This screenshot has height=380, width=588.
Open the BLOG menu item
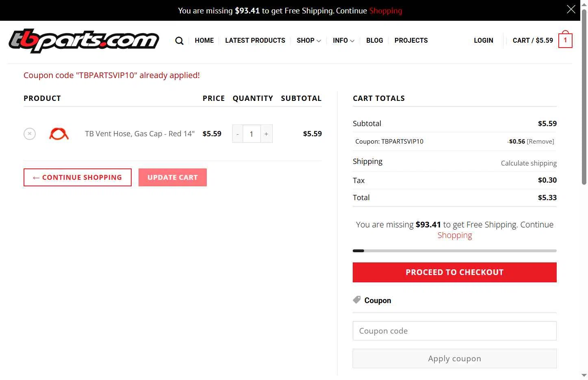pyautogui.click(x=375, y=40)
